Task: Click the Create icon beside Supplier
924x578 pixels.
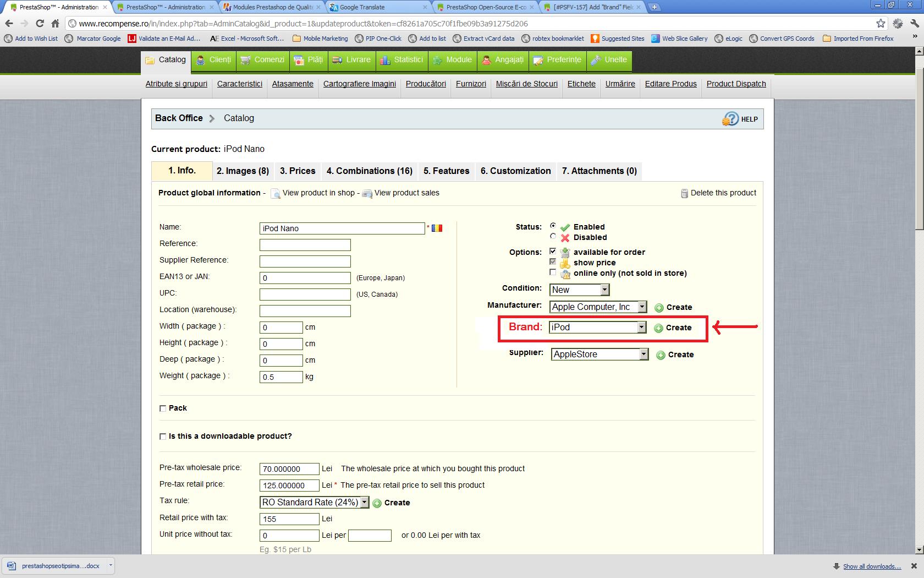Action: click(661, 355)
